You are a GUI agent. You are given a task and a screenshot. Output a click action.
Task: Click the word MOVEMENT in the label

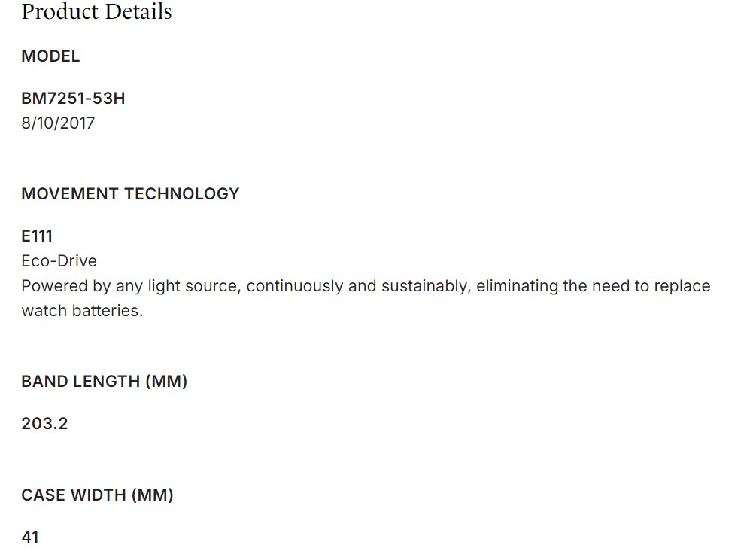point(70,194)
